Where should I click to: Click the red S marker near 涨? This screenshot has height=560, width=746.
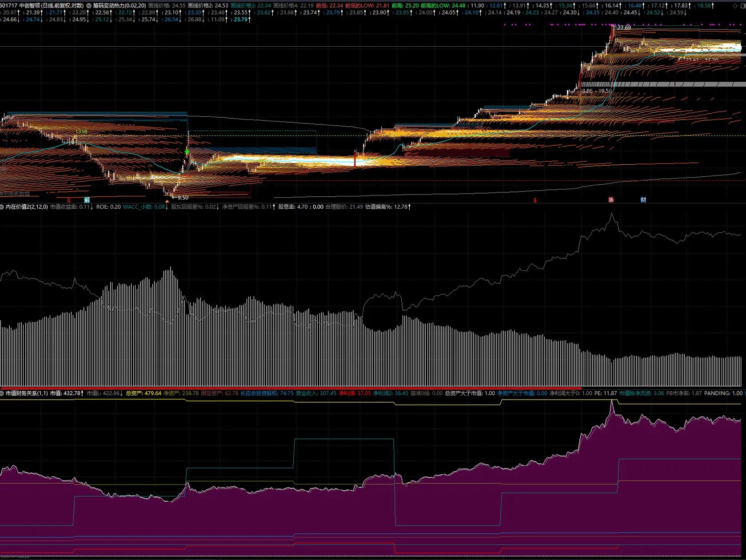click(x=535, y=200)
